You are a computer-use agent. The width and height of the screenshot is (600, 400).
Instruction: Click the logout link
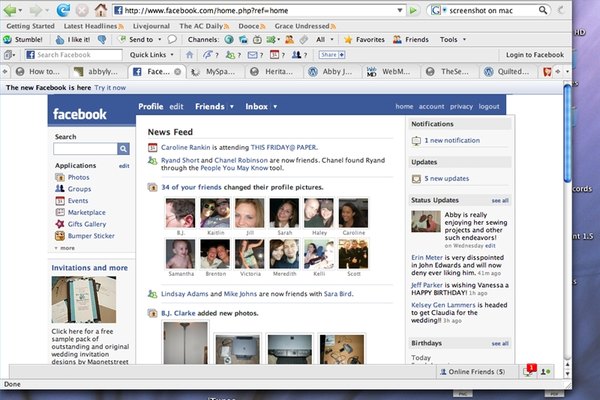point(489,106)
